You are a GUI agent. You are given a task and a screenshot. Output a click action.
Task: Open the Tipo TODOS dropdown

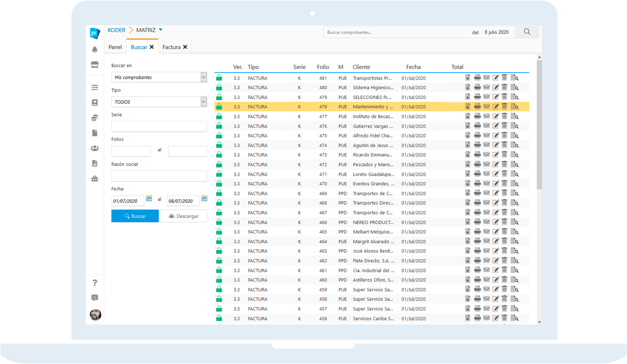(159, 102)
